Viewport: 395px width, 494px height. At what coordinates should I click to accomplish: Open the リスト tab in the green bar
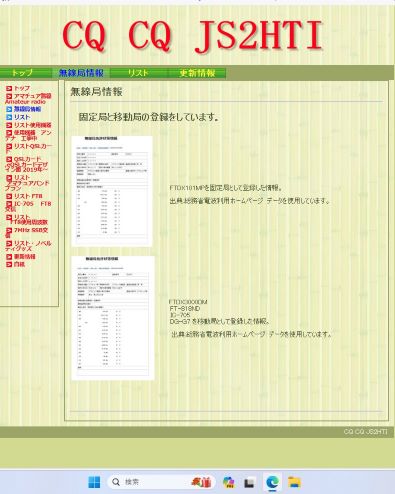(138, 73)
